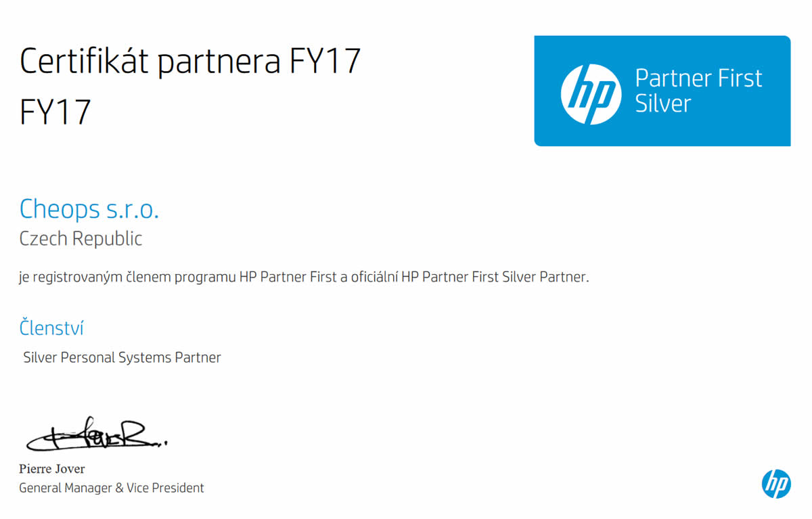Click "Silver Personal Systems Partner" membership line
The image size is (812, 519).
[122, 357]
